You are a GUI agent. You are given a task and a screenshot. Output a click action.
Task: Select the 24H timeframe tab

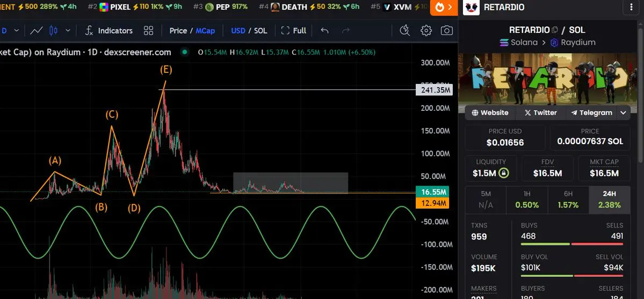click(x=610, y=200)
